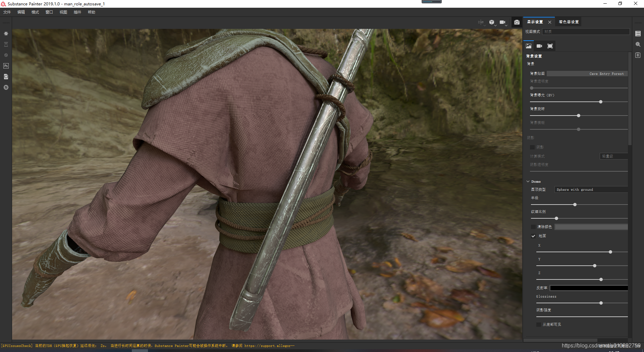This screenshot has height=352, width=644.
Task: Toggle the 清除颜色 checkbox
Action: (x=533, y=227)
